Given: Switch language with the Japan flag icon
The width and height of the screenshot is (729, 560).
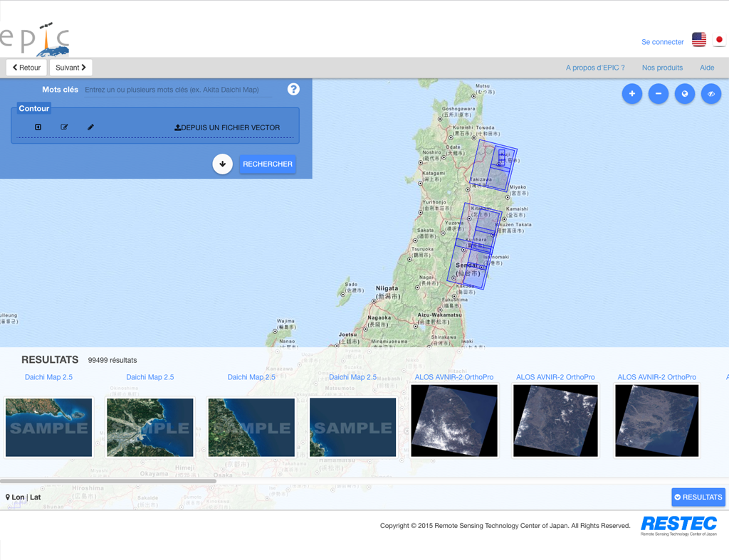Looking at the screenshot, I should click(x=719, y=40).
